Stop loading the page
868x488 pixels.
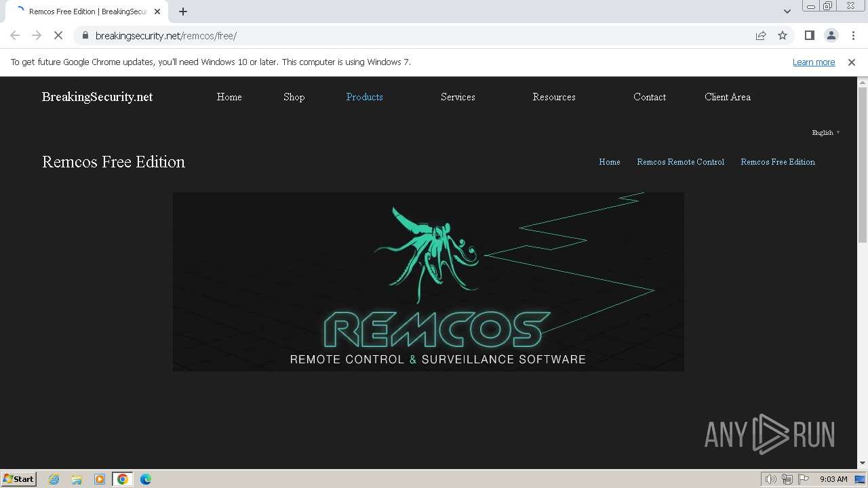[58, 35]
